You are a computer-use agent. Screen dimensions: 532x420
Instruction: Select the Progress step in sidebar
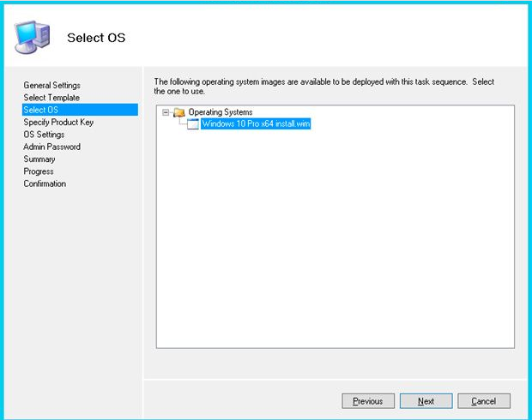coord(39,171)
